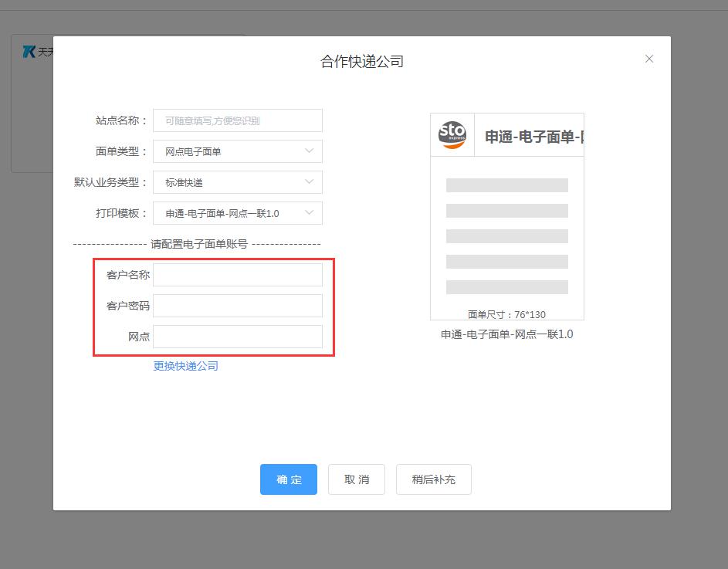Viewport: 728px width, 569px height.
Task: Click the 取消 button
Action: tap(356, 479)
